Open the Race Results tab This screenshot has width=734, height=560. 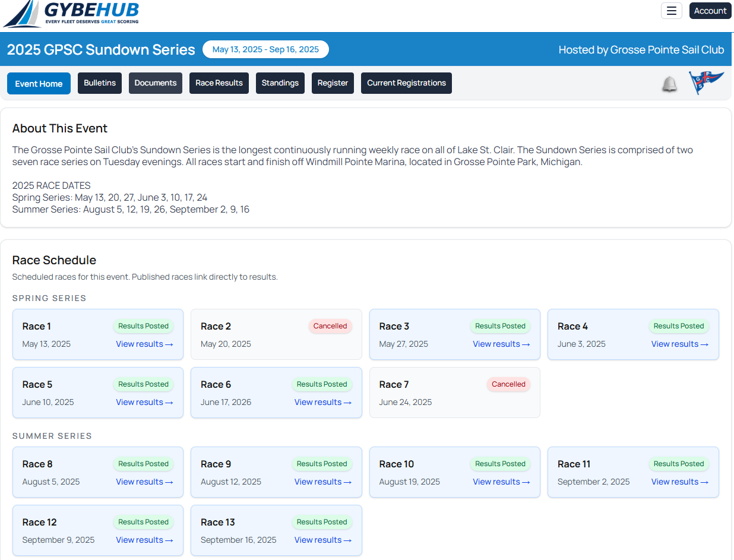(x=219, y=83)
